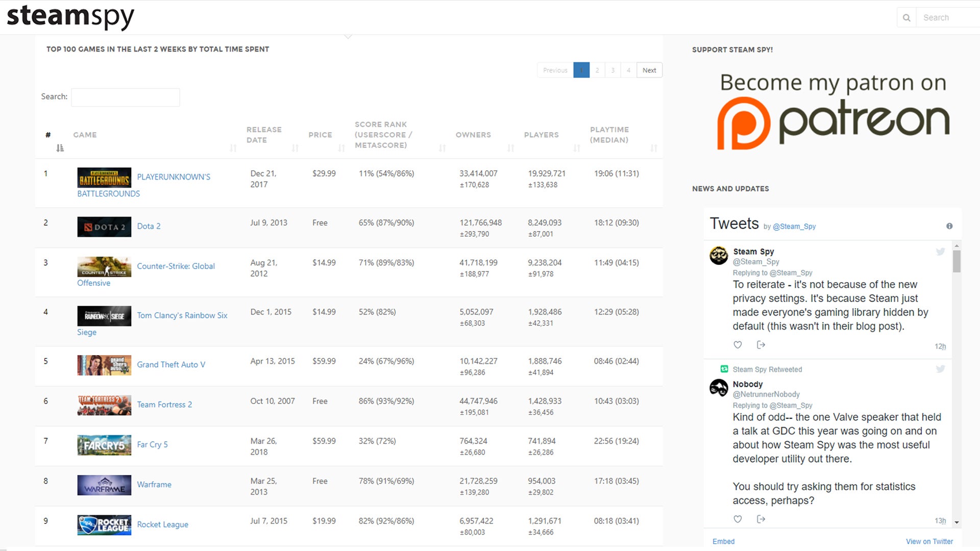
Task: Select page 3 in pagination
Action: [613, 70]
